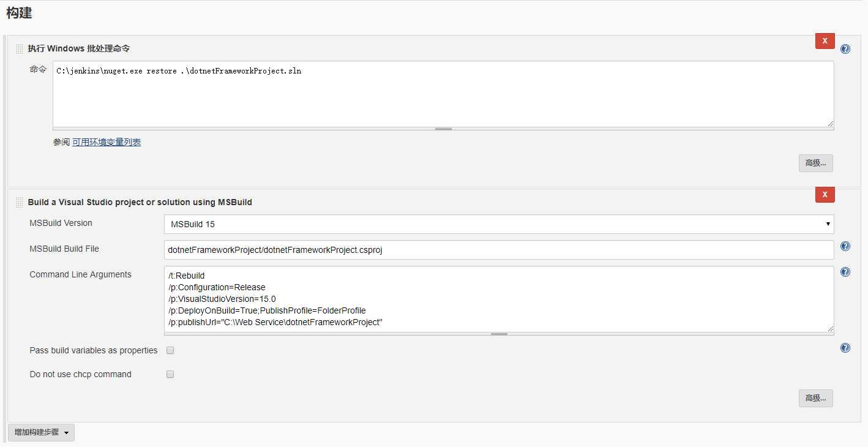The height and width of the screenshot is (447, 868).
Task: Click into the 命令 batch command textarea
Action: (443, 94)
